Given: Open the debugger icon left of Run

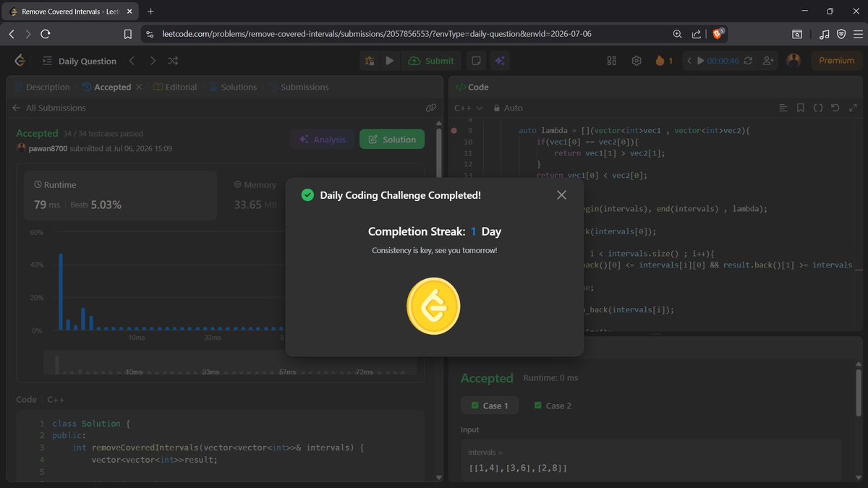Looking at the screenshot, I should click(369, 61).
